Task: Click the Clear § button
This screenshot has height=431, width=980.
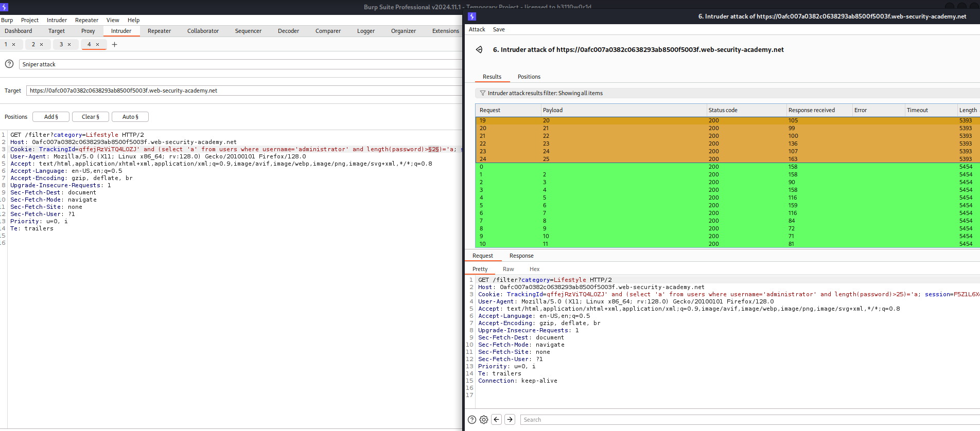Action: (91, 117)
